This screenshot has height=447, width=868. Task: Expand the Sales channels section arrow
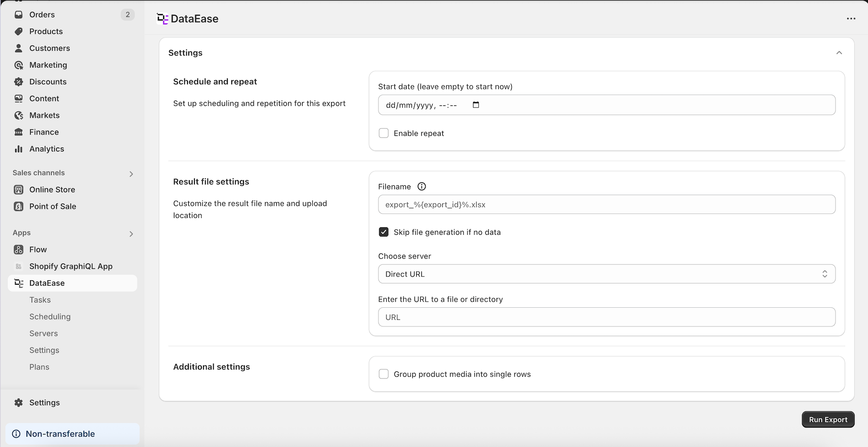pyautogui.click(x=131, y=174)
